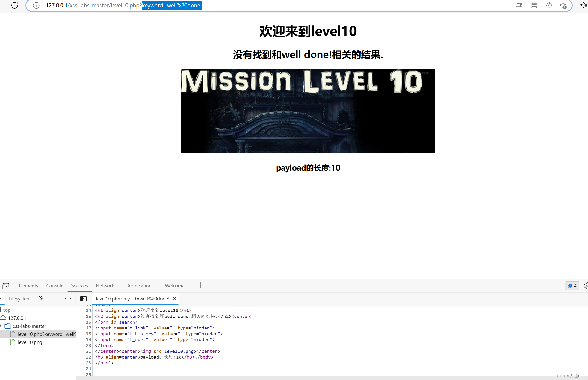Click the Application panel tab

pos(139,286)
